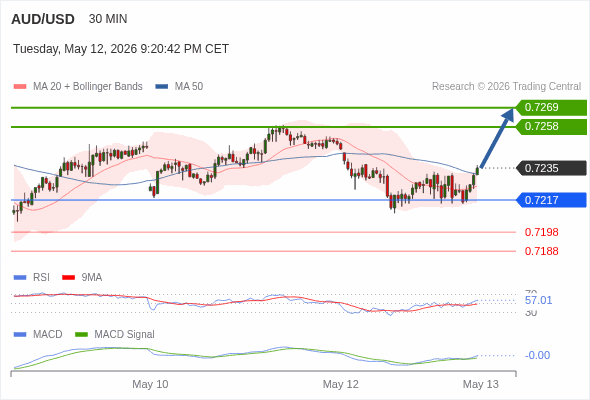The height and width of the screenshot is (400, 590).
Task: Click the MACD Signal green swatch
Action: [81, 335]
